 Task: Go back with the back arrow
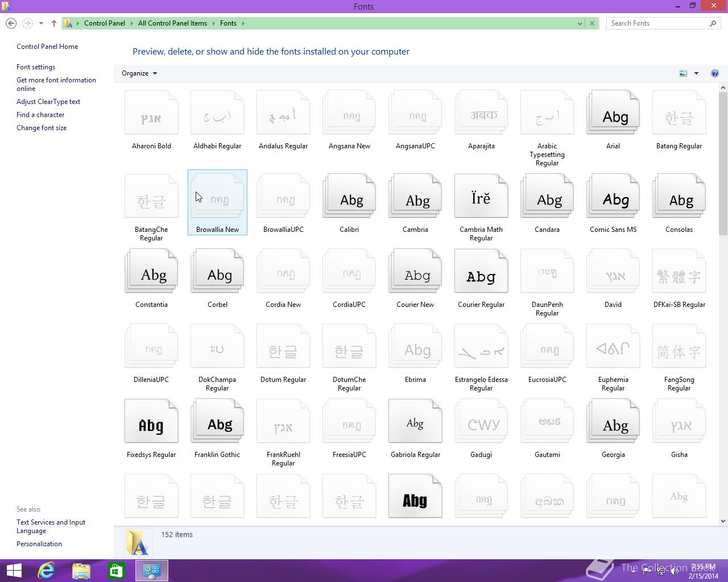click(11, 23)
